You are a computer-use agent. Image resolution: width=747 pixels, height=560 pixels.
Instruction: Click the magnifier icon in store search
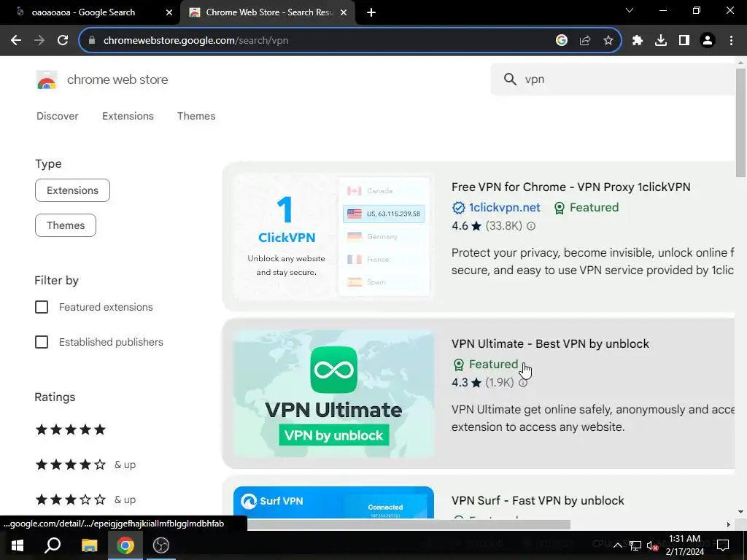510,79
